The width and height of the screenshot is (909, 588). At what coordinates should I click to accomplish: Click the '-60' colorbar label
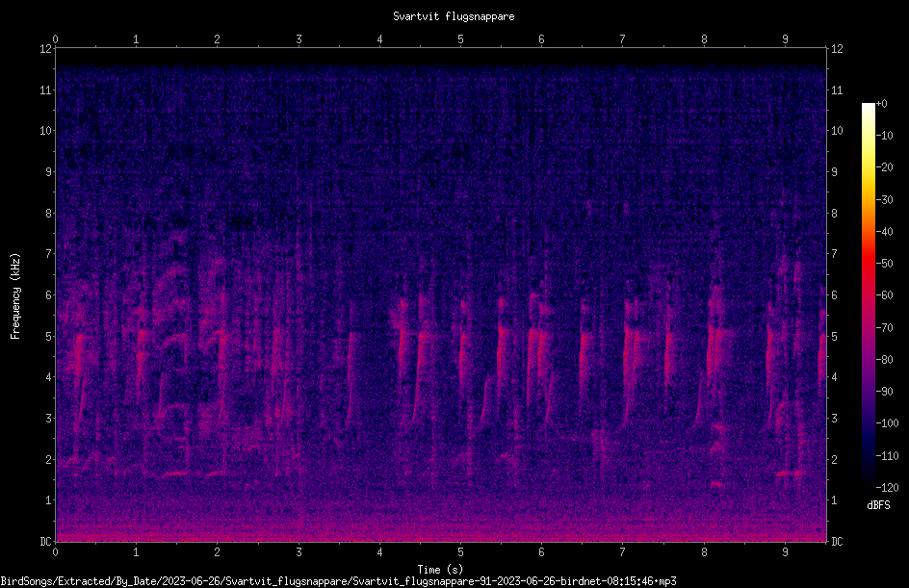[885, 295]
